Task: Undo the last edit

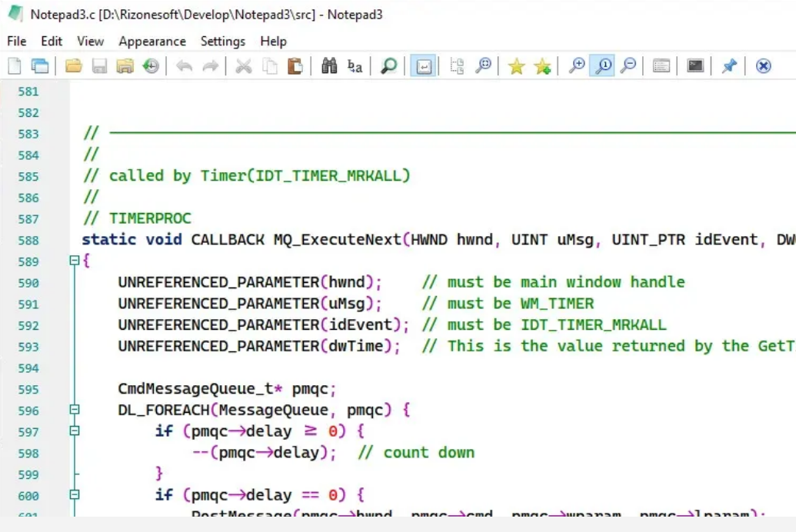Action: pos(185,66)
